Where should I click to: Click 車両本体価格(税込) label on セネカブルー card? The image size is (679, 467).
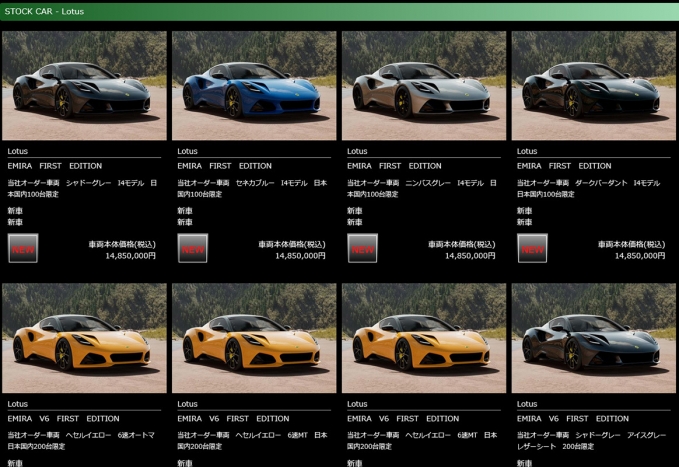coord(292,244)
